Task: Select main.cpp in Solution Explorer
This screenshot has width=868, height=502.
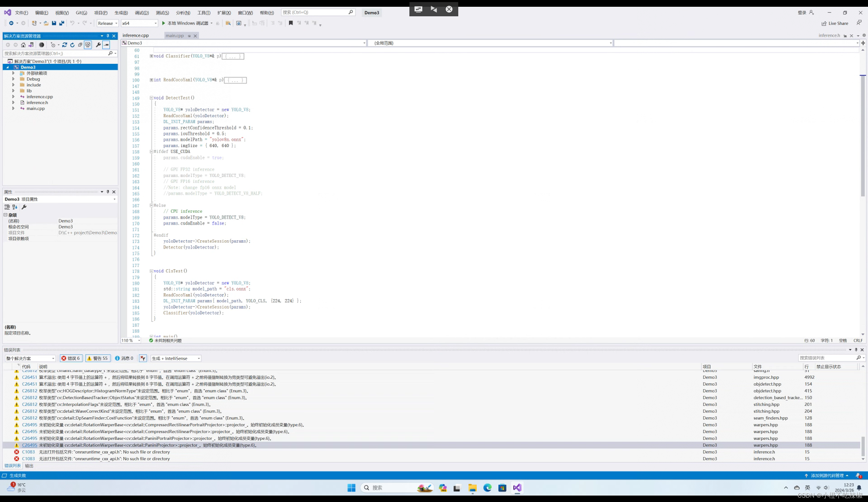Action: (x=36, y=108)
